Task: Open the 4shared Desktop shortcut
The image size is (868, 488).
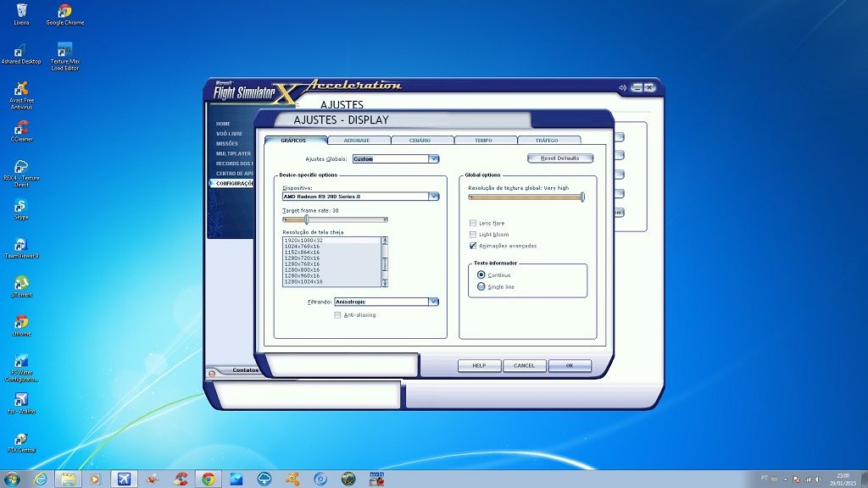Action: 21,54
